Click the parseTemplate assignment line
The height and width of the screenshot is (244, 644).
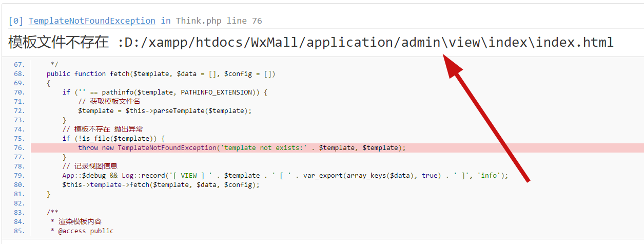(x=165, y=111)
